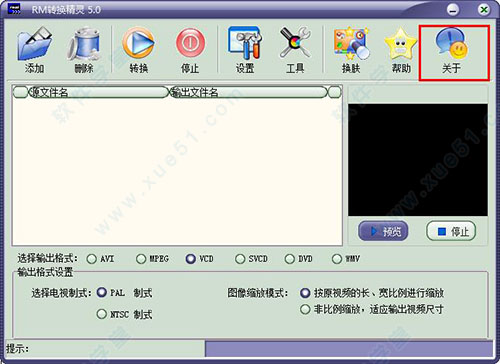500x364 pixels.
Task: Click the progress bar at the bottom
Action: pos(349,349)
